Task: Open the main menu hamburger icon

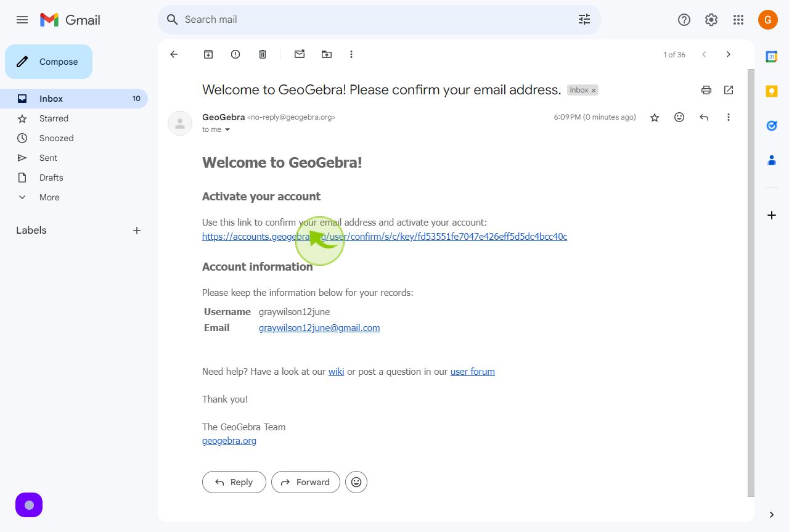Action: (22, 20)
